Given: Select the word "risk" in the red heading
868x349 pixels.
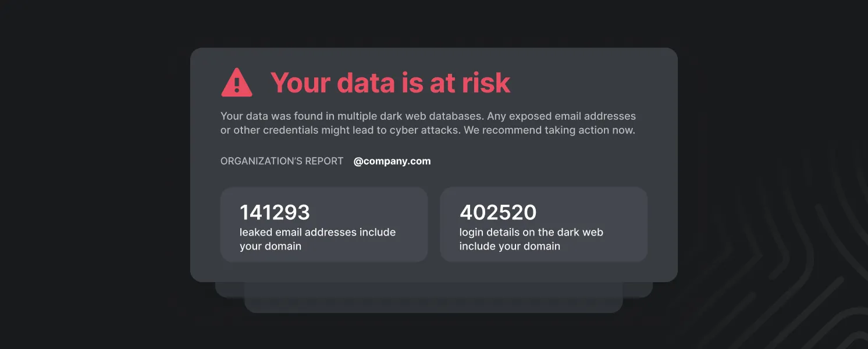Looking at the screenshot, I should 486,83.
